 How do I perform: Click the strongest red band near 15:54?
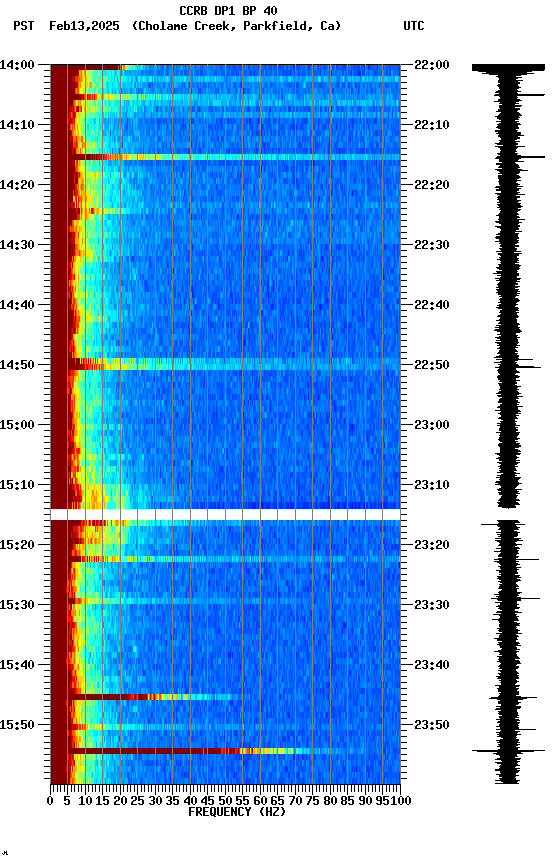225,752
